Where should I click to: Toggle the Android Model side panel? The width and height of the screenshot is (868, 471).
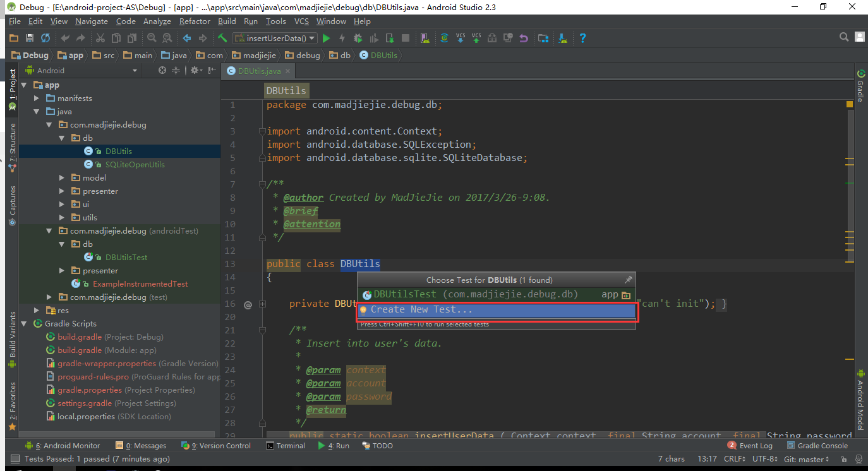pyautogui.click(x=860, y=400)
